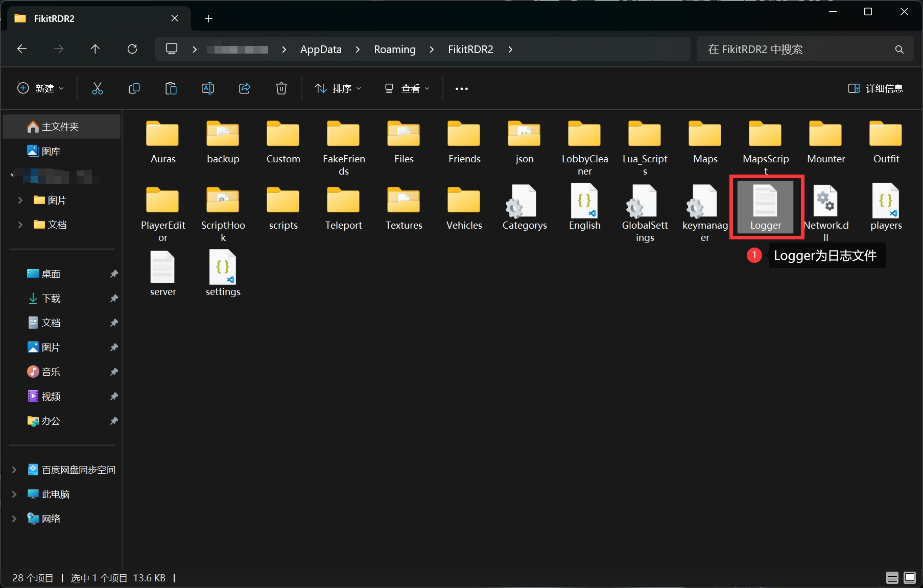The image size is (923, 588).
Task: Open the 排序 sort dropdown
Action: 338,89
